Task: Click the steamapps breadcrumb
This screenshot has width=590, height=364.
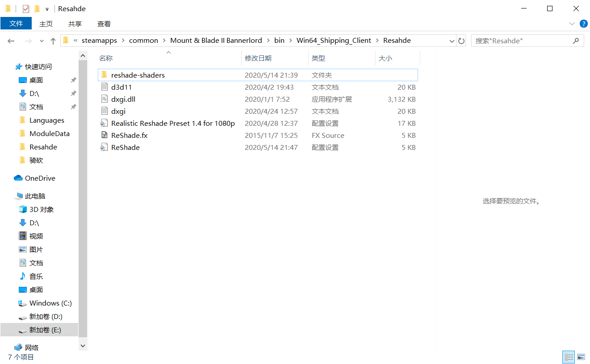Action: tap(99, 40)
